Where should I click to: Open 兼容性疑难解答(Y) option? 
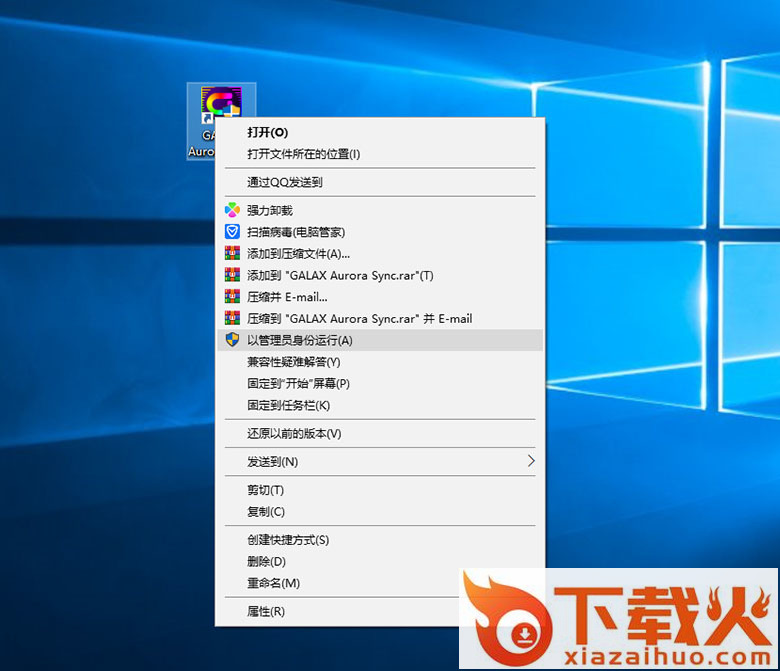click(x=294, y=362)
